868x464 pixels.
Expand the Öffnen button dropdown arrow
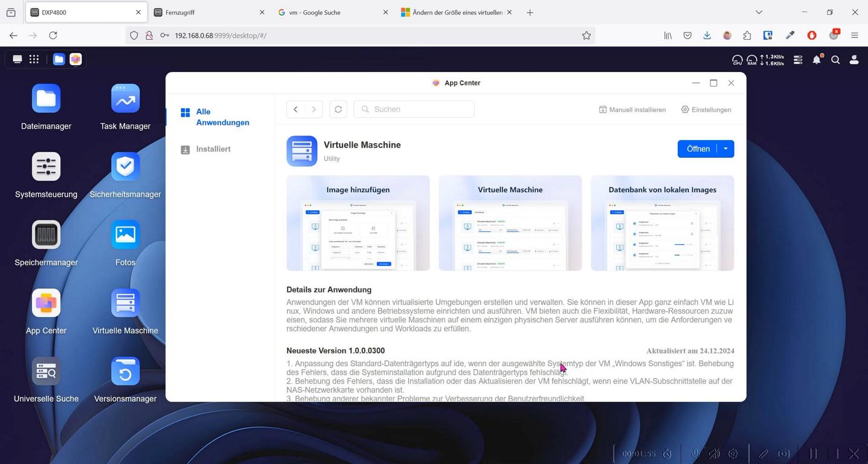pos(725,149)
